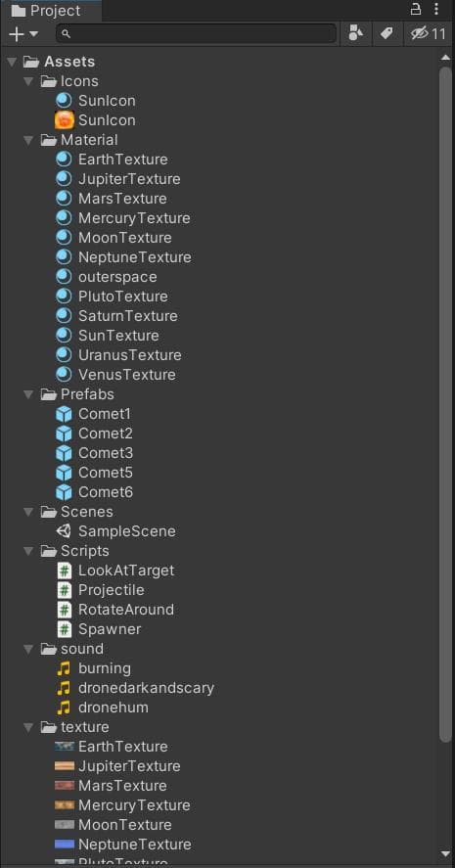This screenshot has width=455, height=868.
Task: Select the SampleScene Unity scene icon
Action: (x=65, y=531)
